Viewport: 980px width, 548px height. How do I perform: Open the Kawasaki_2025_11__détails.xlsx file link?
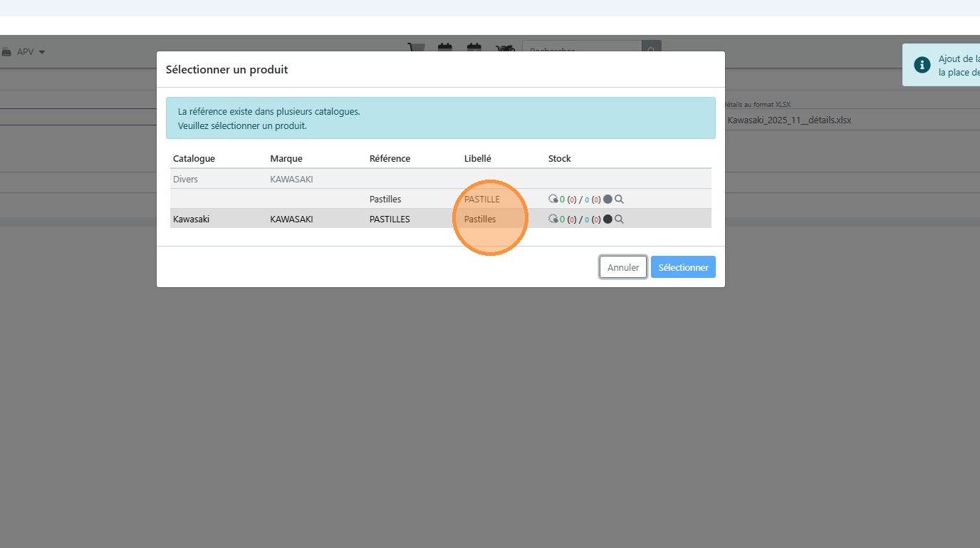click(x=789, y=120)
